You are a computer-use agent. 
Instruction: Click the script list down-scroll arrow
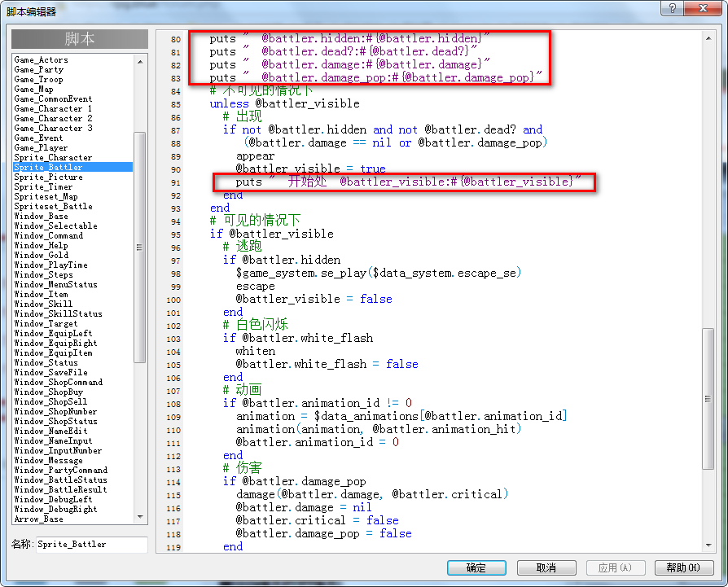click(x=140, y=517)
